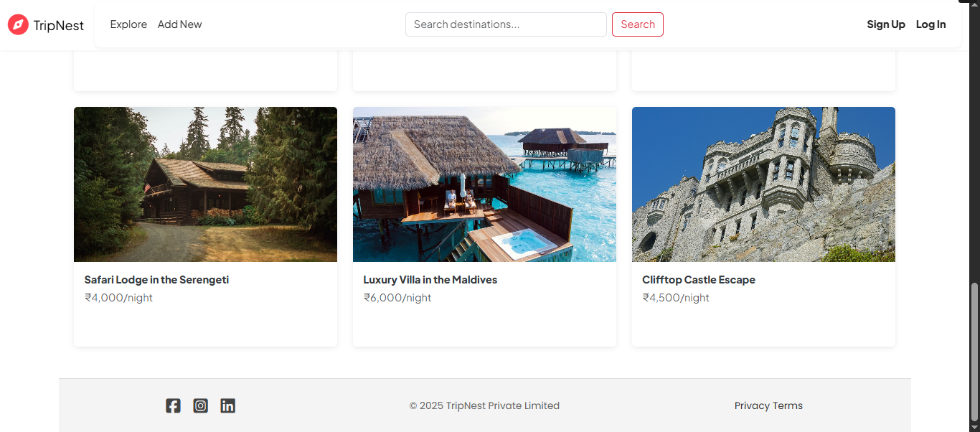Image resolution: width=980 pixels, height=432 pixels.
Task: Open the LinkedIn social icon
Action: point(227,405)
